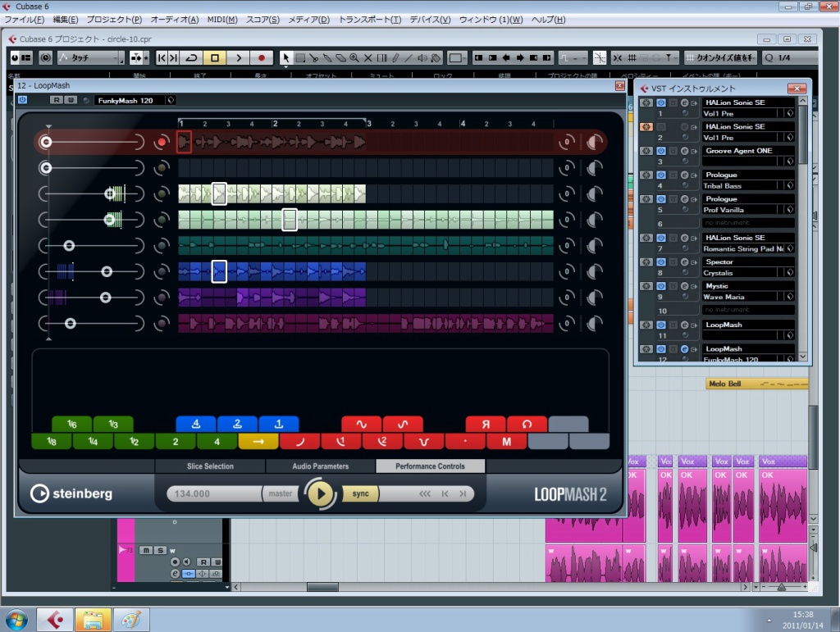Toggle mute m on bottom track
840x632 pixels.
(x=146, y=550)
